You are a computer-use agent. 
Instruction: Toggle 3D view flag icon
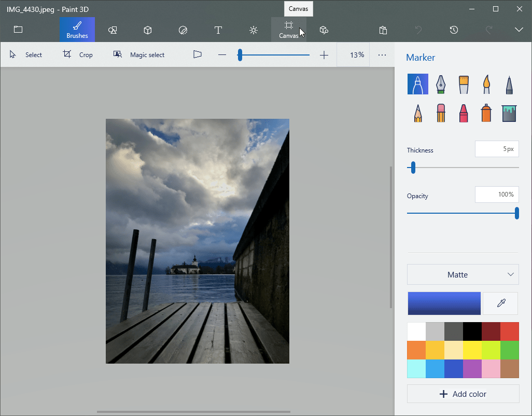pos(198,54)
